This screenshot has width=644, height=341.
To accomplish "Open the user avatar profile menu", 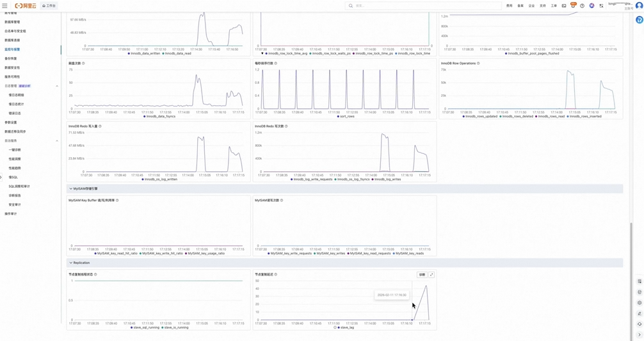I will 639,6.
